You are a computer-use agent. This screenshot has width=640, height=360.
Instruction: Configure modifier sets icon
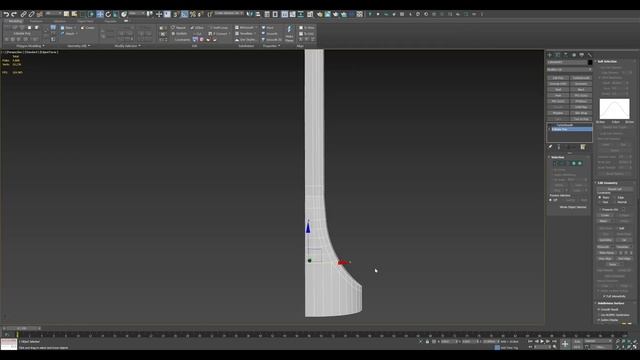[583, 147]
